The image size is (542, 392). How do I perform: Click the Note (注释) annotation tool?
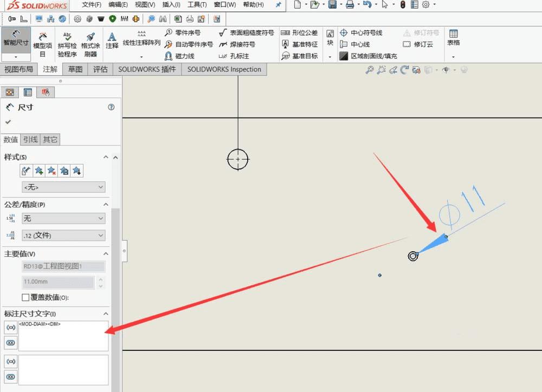coord(112,40)
